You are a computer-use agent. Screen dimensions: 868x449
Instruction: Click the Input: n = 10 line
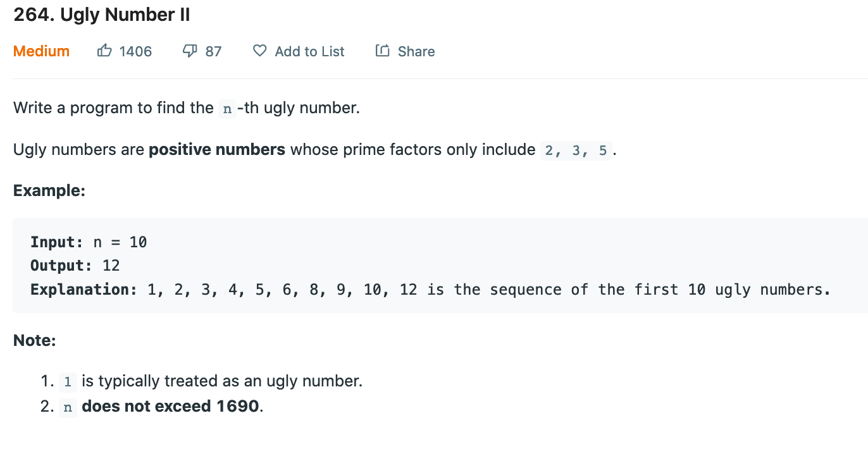[x=89, y=242]
